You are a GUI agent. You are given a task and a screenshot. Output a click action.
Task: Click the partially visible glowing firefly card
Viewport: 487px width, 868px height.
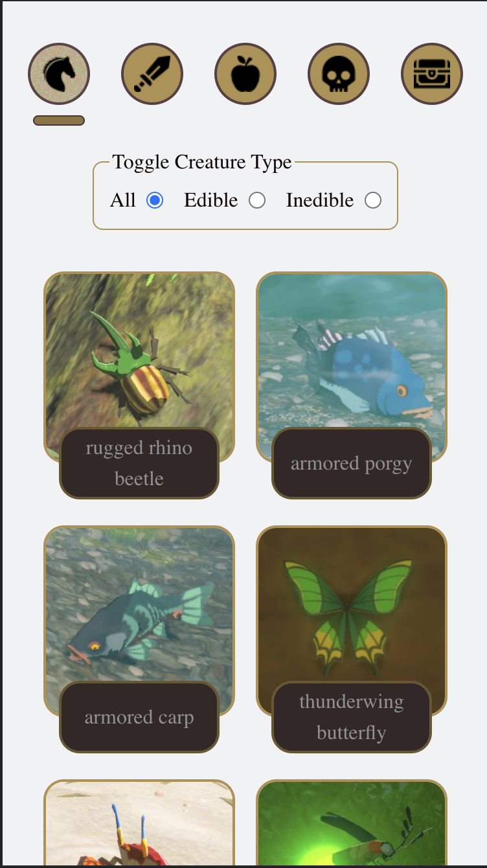pos(352,823)
